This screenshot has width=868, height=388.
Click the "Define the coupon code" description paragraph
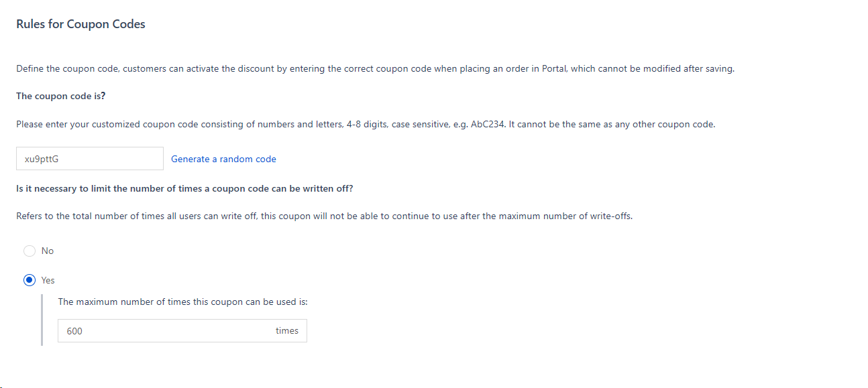tap(375, 68)
